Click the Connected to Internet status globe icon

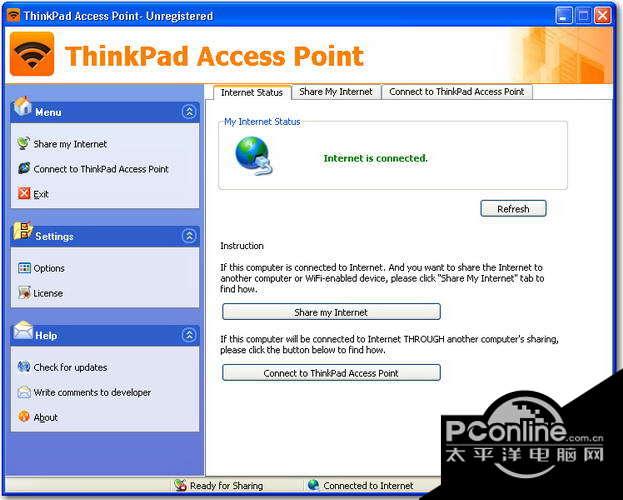tap(313, 485)
